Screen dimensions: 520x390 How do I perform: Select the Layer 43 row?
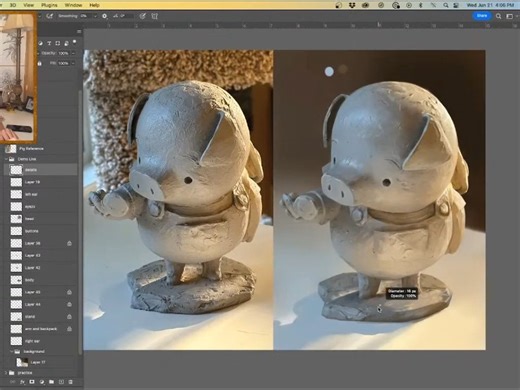(x=40, y=255)
